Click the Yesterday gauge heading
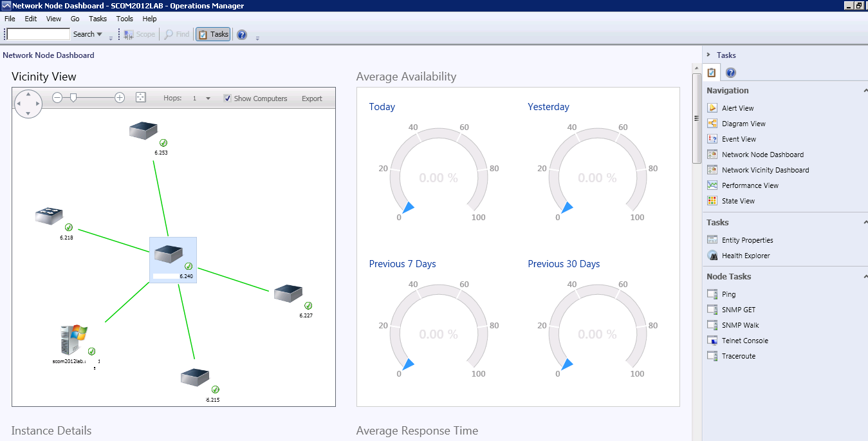This screenshot has width=868, height=441. 548,107
